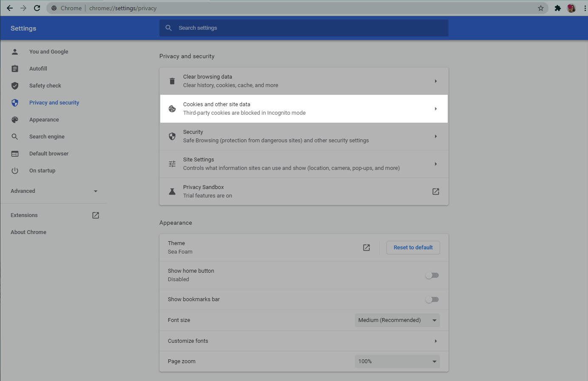Screen dimensions: 588x381
Task: Click the Reset to default button
Action: [413, 248]
